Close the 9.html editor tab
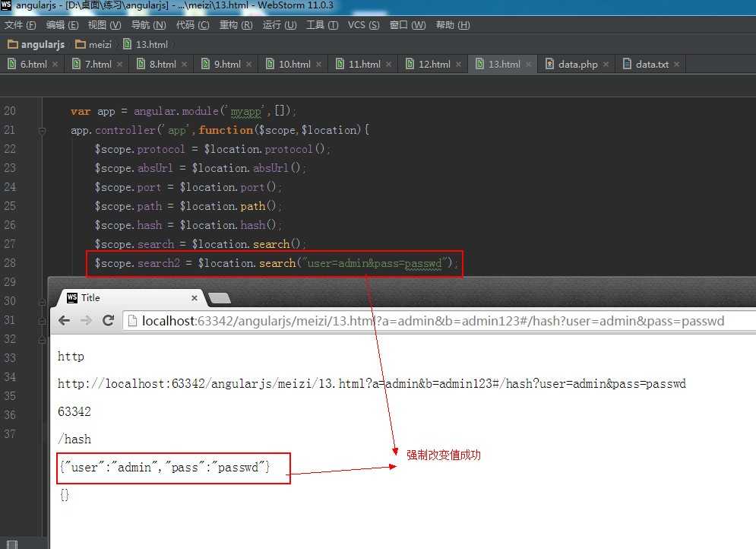 pyautogui.click(x=248, y=64)
